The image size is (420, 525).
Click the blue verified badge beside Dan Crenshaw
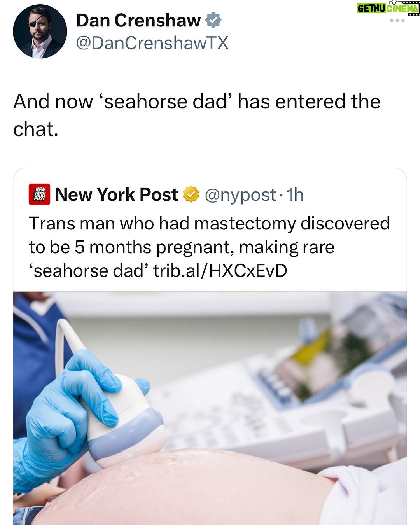(x=213, y=20)
